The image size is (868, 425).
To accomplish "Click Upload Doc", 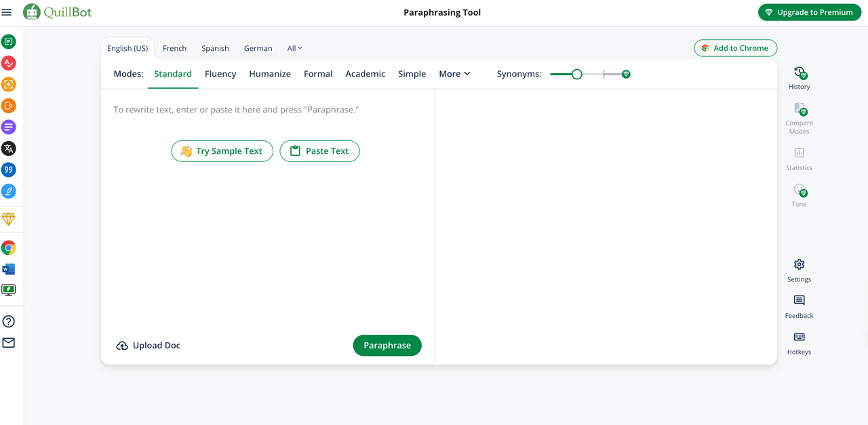I will tap(148, 346).
